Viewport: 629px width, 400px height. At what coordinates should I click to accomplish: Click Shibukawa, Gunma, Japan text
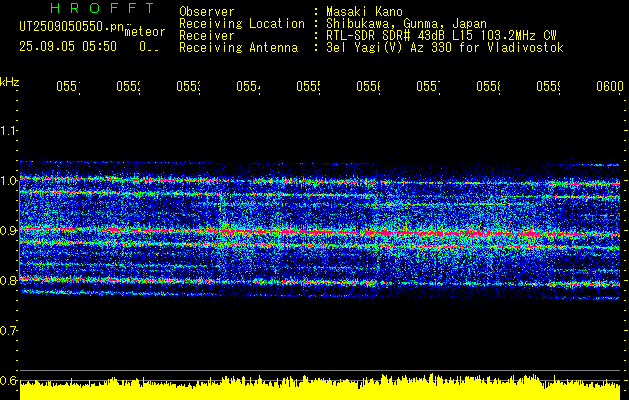pos(406,24)
